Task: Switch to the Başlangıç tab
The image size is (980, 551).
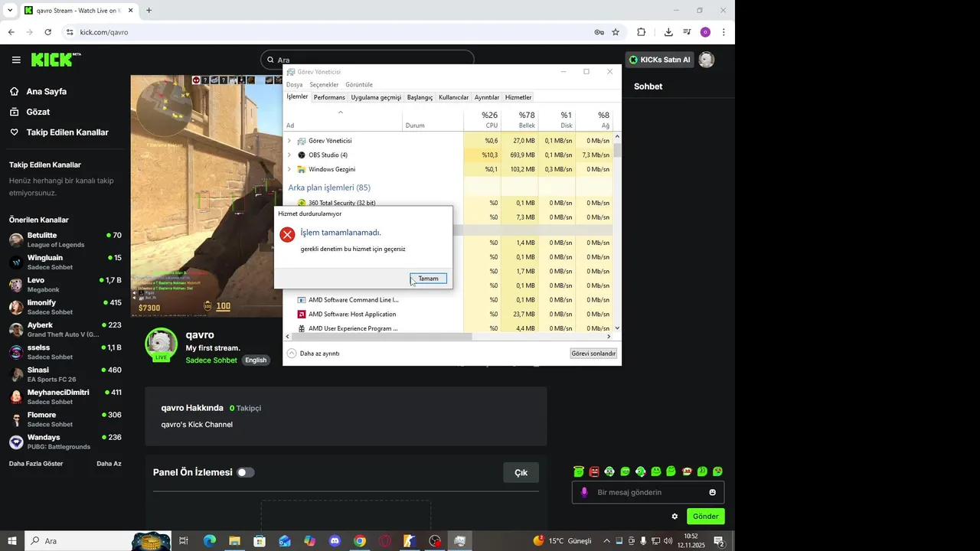Action: [420, 97]
